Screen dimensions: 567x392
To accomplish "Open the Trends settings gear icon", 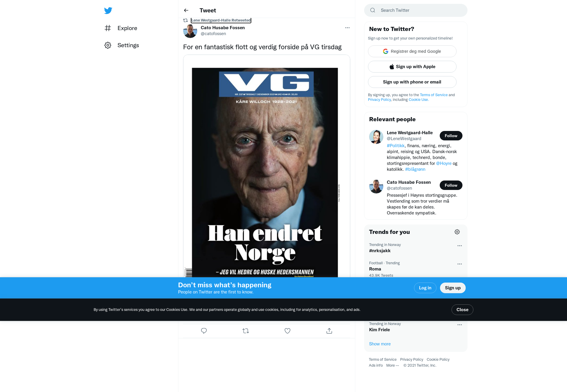I will tap(457, 232).
